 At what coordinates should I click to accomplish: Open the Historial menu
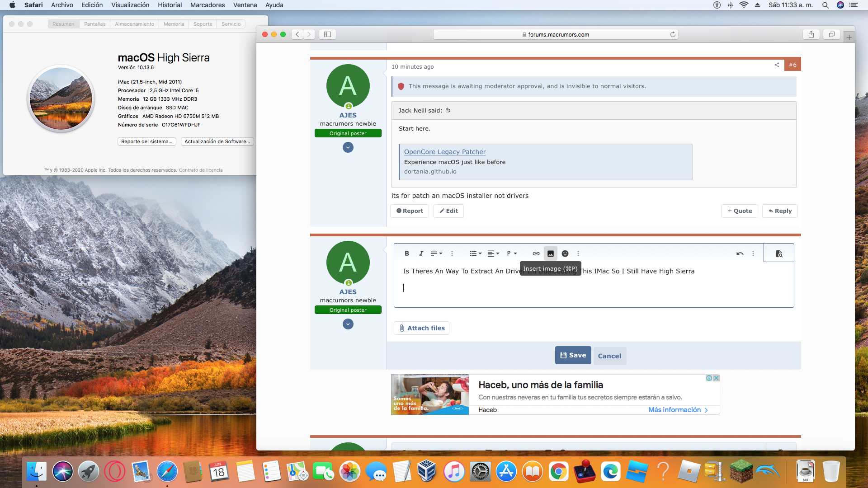pos(170,5)
